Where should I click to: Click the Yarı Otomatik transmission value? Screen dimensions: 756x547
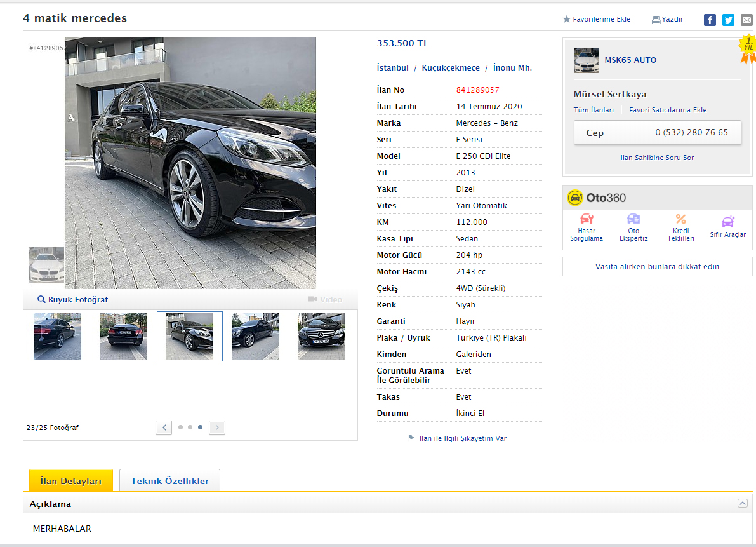coord(482,206)
